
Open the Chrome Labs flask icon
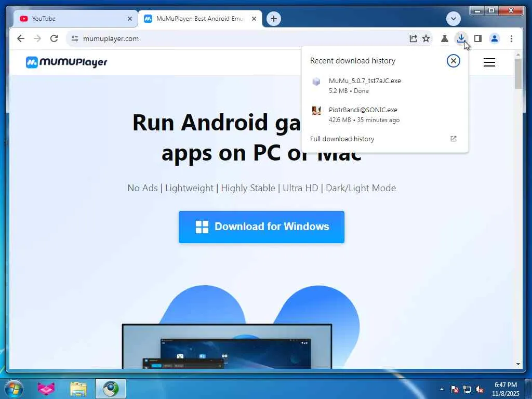click(x=445, y=38)
